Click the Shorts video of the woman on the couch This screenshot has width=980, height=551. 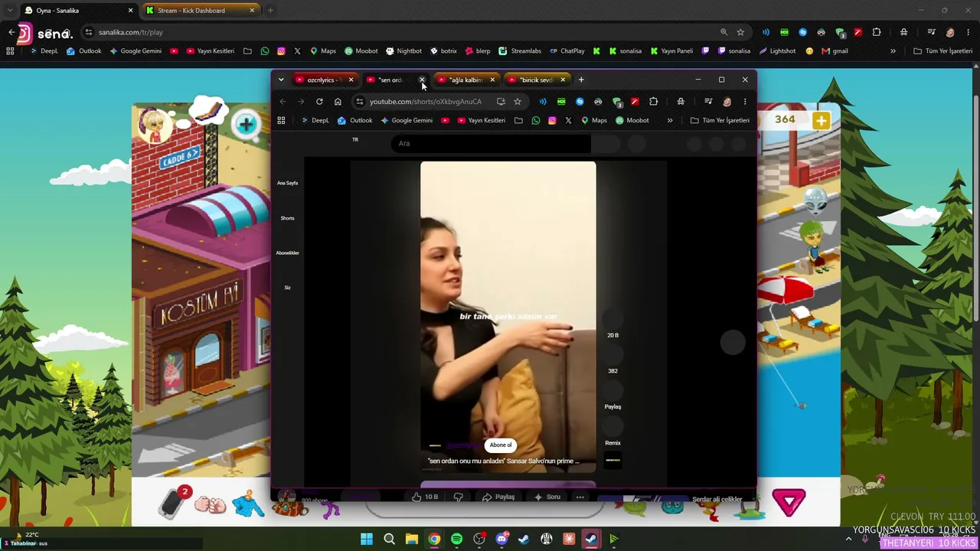click(x=508, y=317)
